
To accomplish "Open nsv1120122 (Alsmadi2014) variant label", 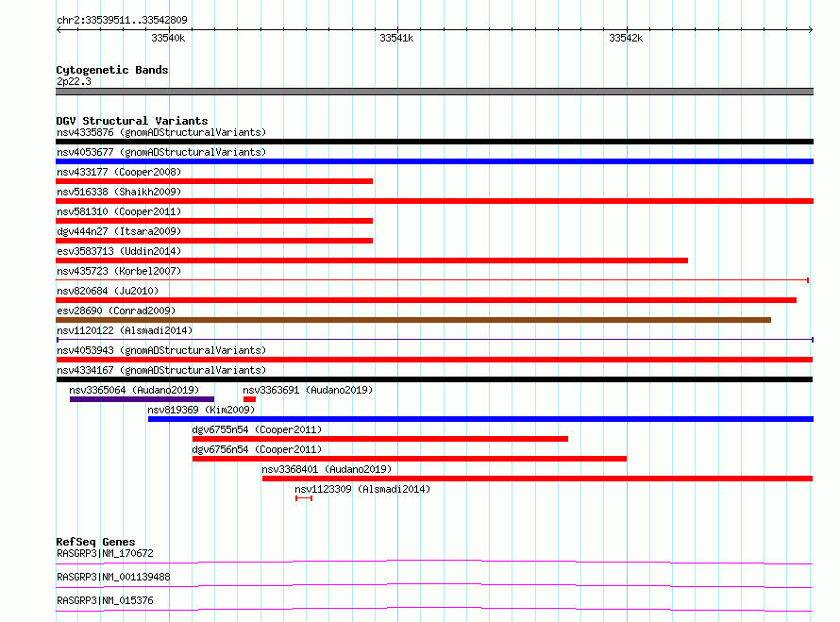I will coord(125,330).
